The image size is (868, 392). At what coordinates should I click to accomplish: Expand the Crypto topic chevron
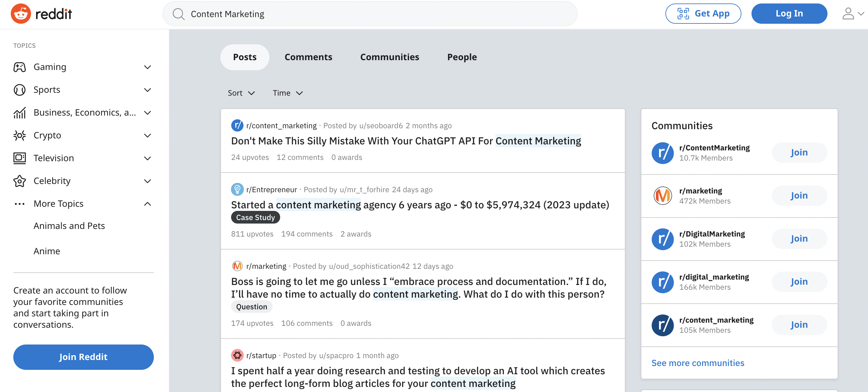[147, 136]
